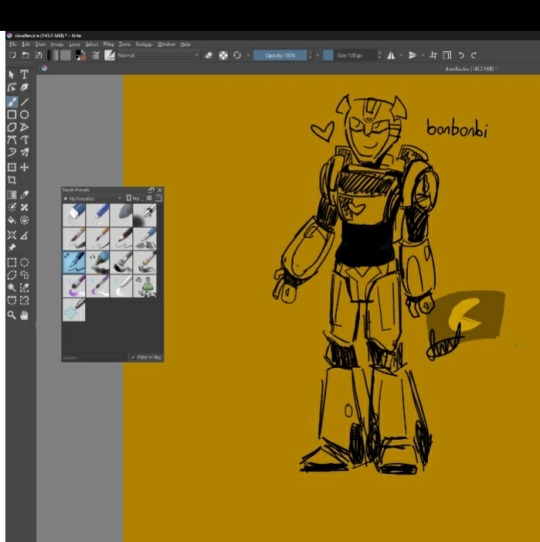540x542 pixels.
Task: Select the Rectangle shape tool
Action: pyautogui.click(x=11, y=114)
